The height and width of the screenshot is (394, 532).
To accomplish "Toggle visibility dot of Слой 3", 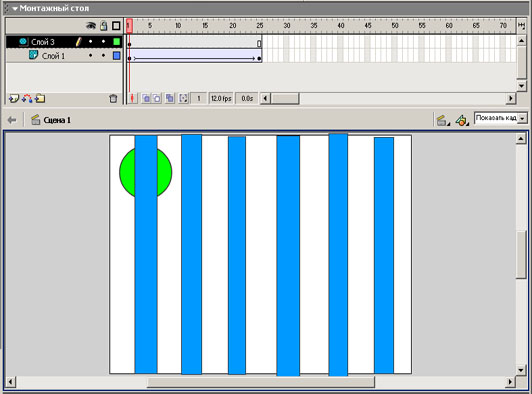I will click(x=91, y=42).
